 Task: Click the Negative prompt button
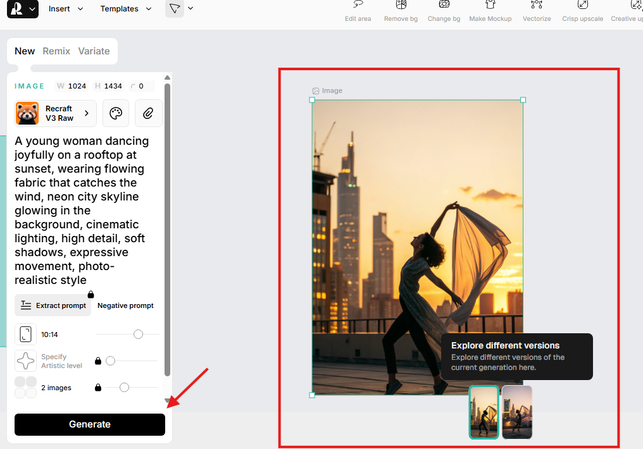click(x=125, y=305)
